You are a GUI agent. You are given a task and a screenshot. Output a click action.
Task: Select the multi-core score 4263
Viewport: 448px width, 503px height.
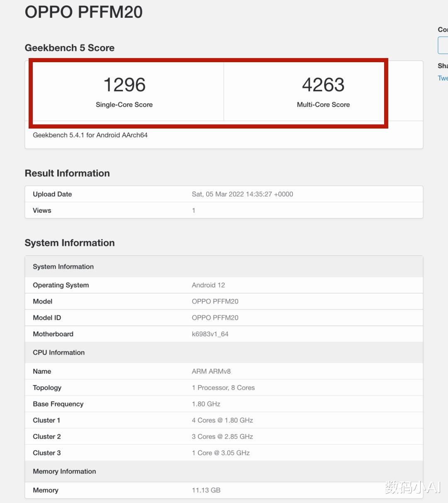323,85
